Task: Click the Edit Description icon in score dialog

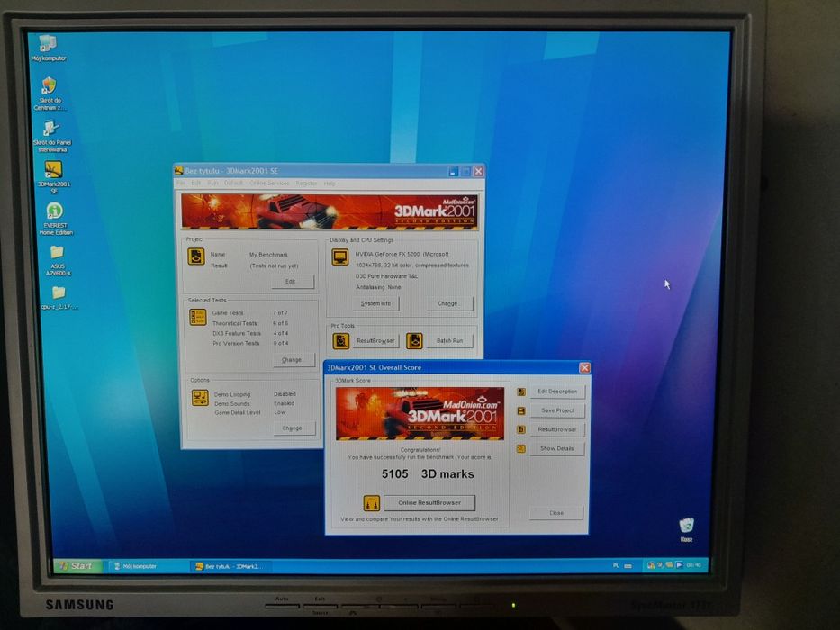Action: pos(520,392)
